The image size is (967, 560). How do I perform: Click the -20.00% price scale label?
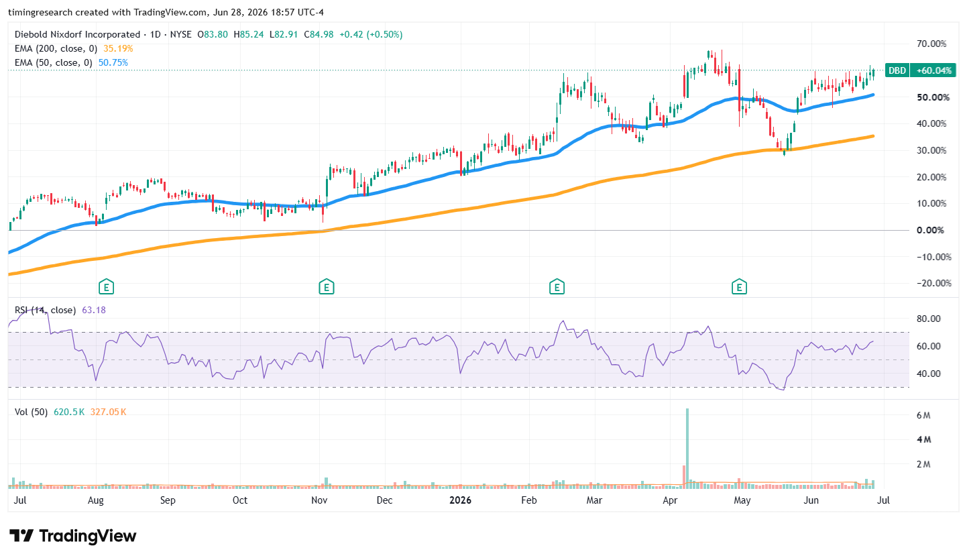point(933,283)
